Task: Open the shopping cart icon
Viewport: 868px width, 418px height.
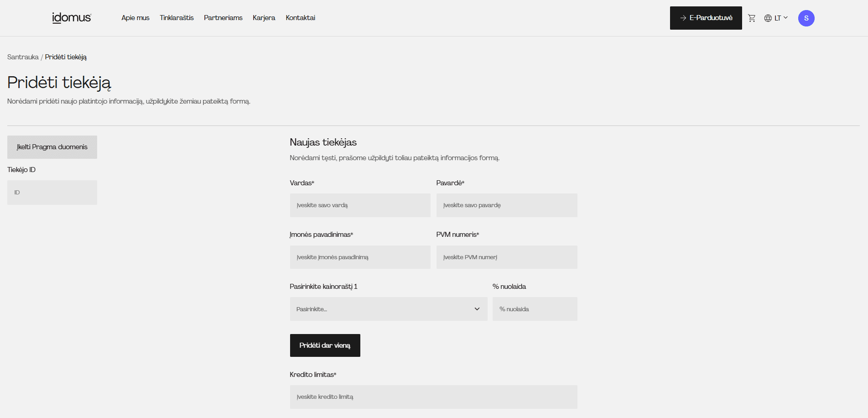Action: [x=752, y=18]
